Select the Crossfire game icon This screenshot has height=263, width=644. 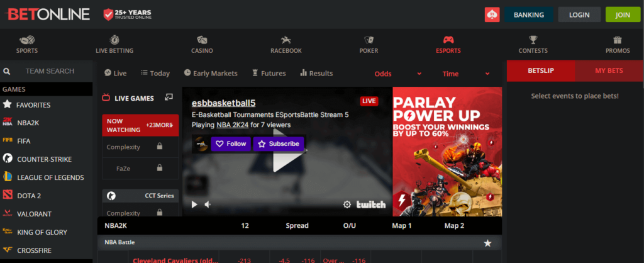[8, 250]
